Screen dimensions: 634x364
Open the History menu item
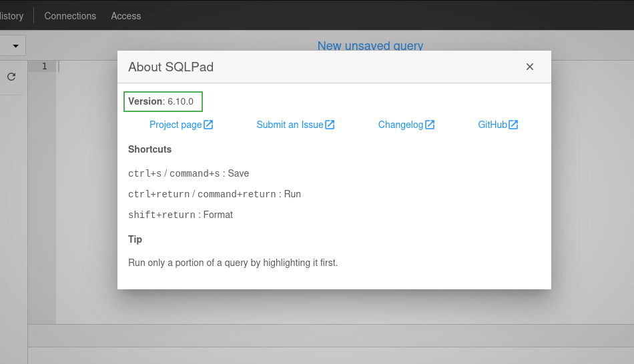pyautogui.click(x=12, y=16)
